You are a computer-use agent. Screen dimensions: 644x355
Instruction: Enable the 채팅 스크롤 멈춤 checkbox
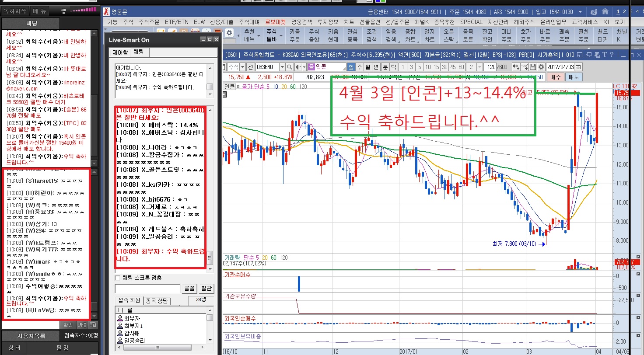point(117,278)
